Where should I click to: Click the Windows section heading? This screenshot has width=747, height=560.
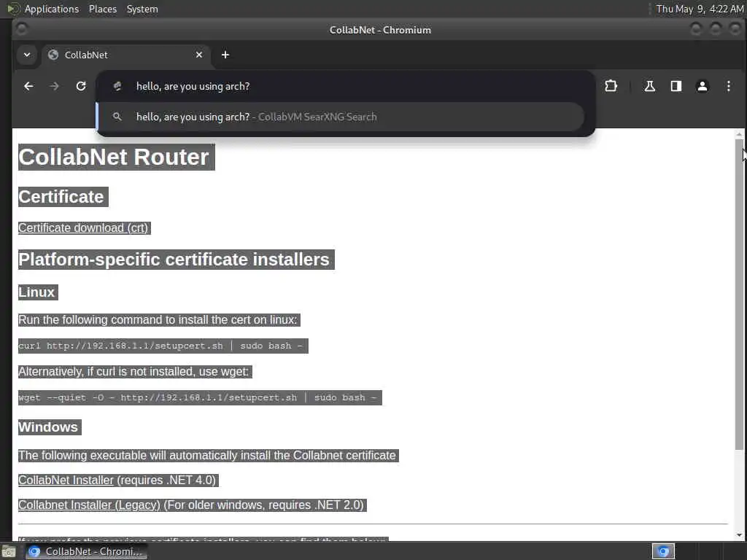[50, 427]
